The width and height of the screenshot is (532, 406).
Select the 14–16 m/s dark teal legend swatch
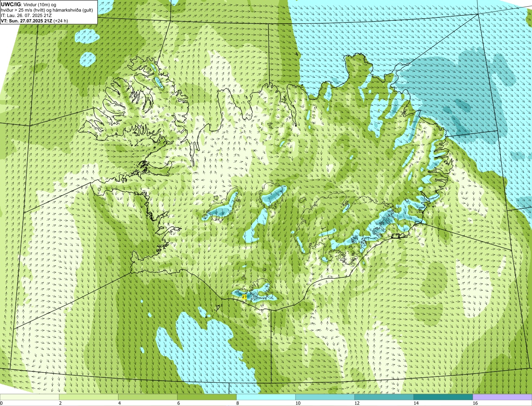coord(443,397)
